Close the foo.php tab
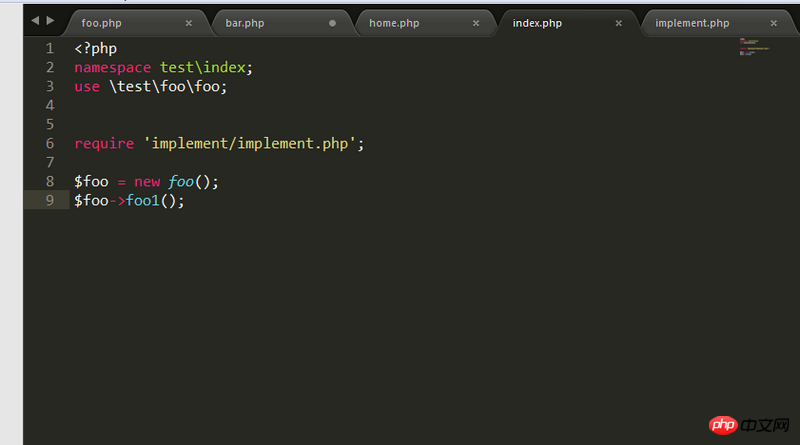 click(189, 23)
